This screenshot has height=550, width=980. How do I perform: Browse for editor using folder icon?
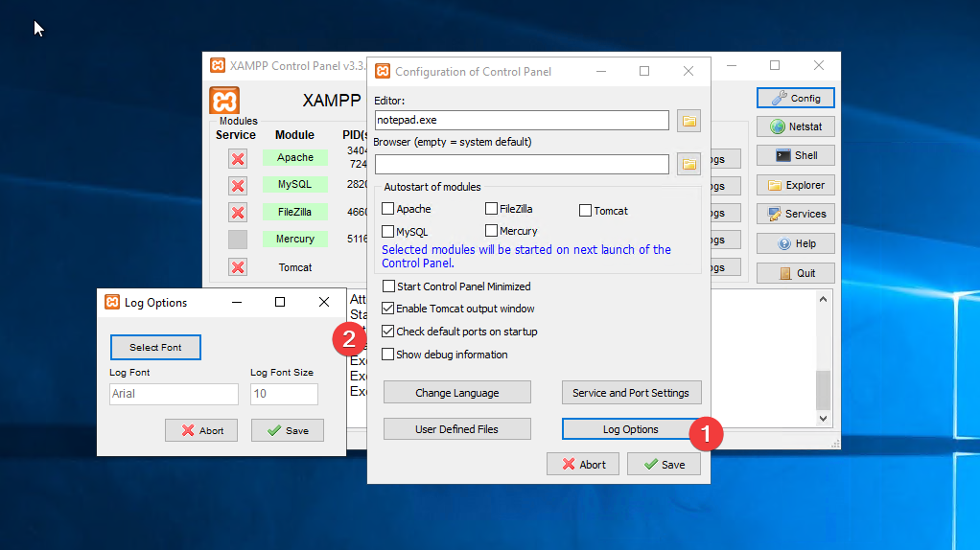688,121
